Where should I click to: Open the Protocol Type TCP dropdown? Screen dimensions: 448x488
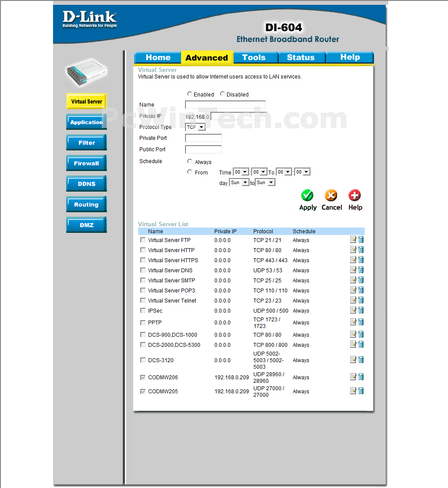tap(196, 127)
